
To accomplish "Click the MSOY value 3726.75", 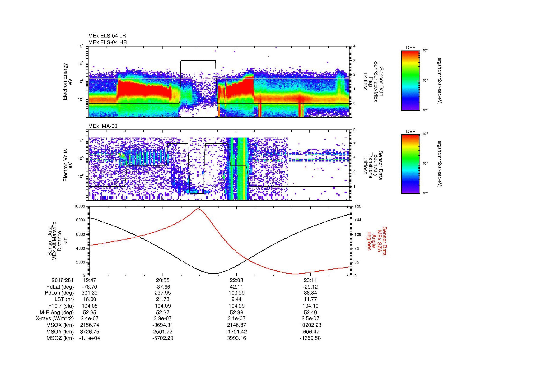I will coord(90,332).
